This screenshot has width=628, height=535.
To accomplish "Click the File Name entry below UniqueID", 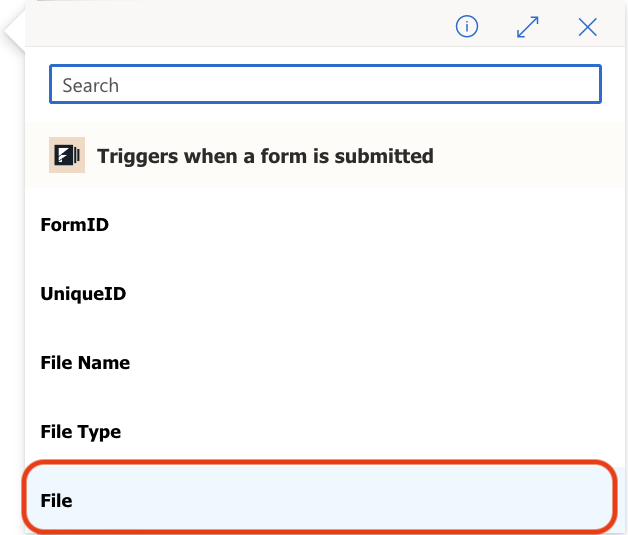I will pos(85,363).
